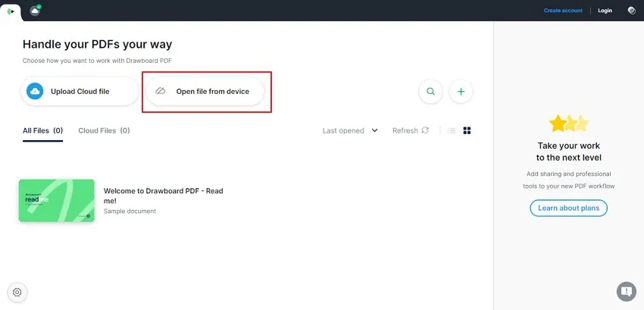Screen dimensions: 644x310
Task: Open the Read me sample thumbnail
Action: coord(57,201)
